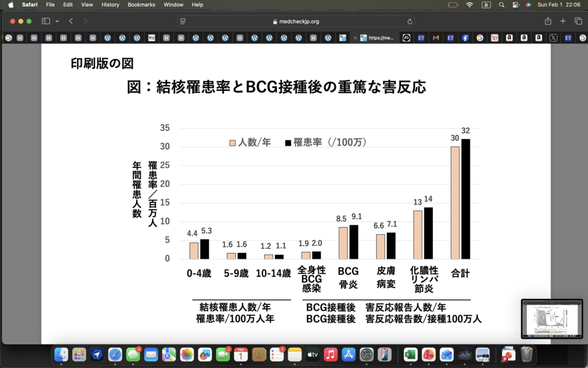Screen dimensions: 588x368
Task: Switch to the Gmail tab
Action: [436, 38]
